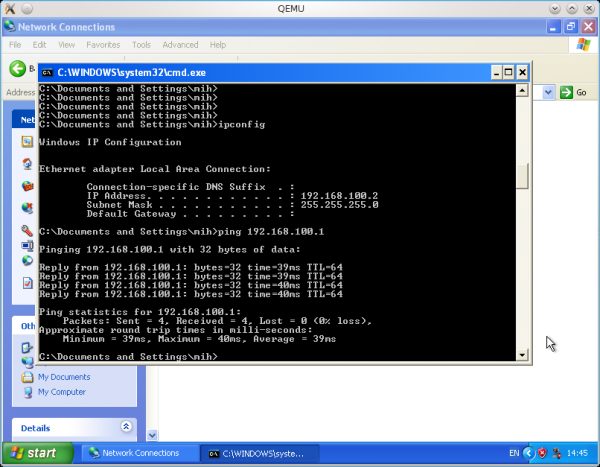Minimize the QEMU window with down chevron
This screenshot has height=467, width=600.
(x=554, y=8)
